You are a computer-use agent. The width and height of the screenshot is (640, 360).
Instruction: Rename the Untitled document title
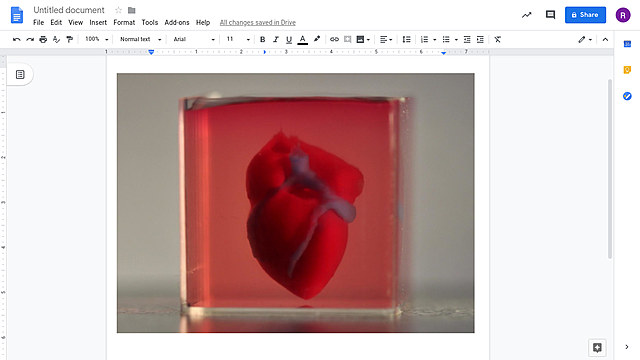tap(69, 10)
